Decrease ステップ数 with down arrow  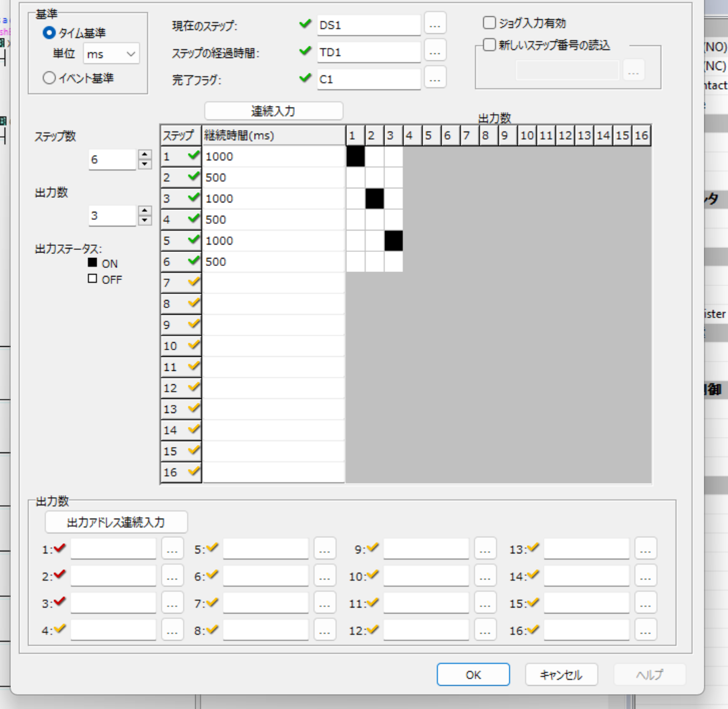click(x=145, y=164)
